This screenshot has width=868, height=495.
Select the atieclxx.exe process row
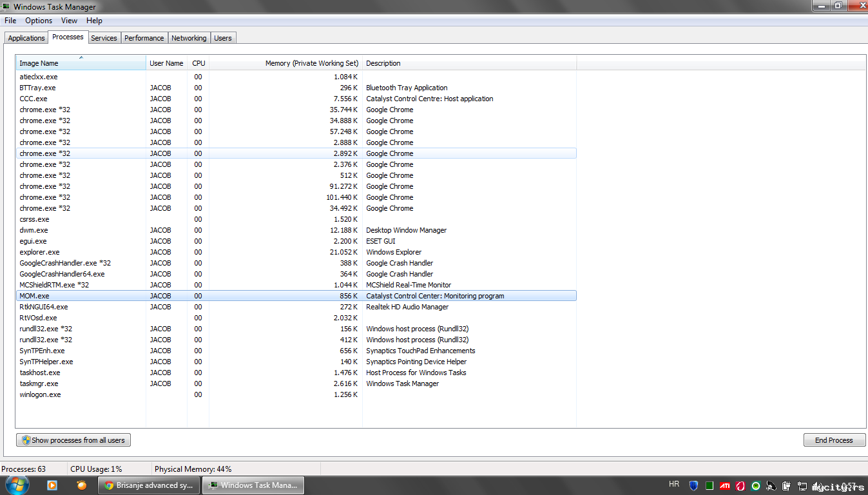tap(296, 77)
